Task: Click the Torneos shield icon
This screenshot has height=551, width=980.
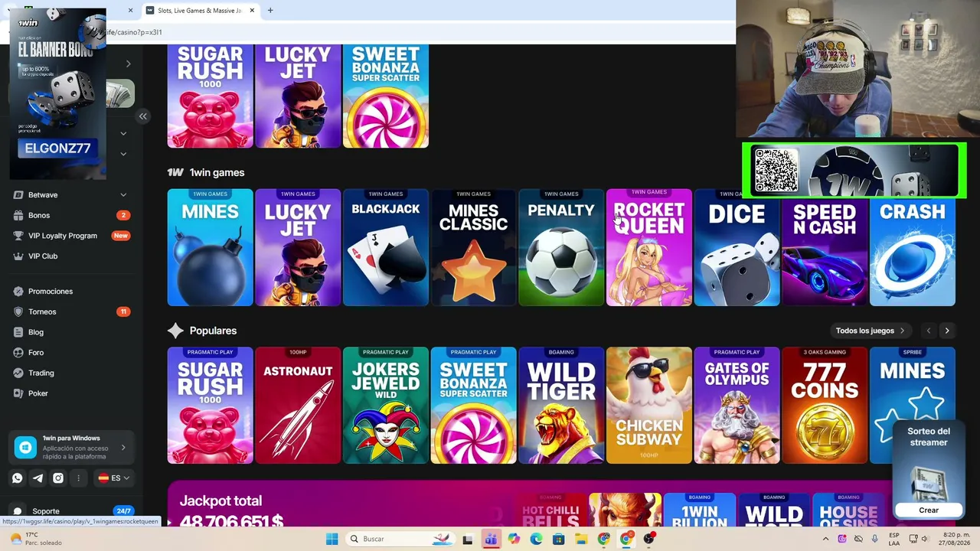Action: coord(18,312)
